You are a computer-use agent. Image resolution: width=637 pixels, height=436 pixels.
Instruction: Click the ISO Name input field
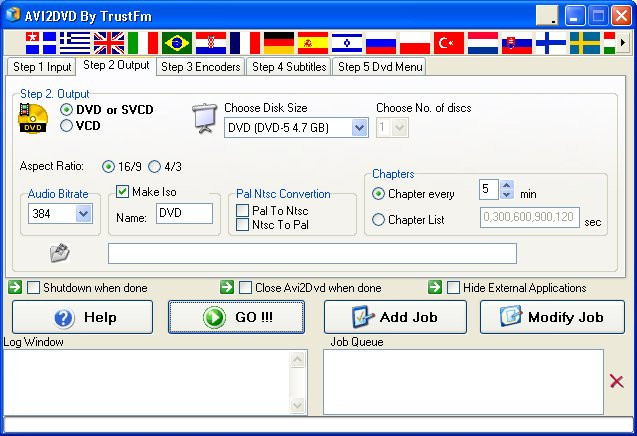click(184, 213)
